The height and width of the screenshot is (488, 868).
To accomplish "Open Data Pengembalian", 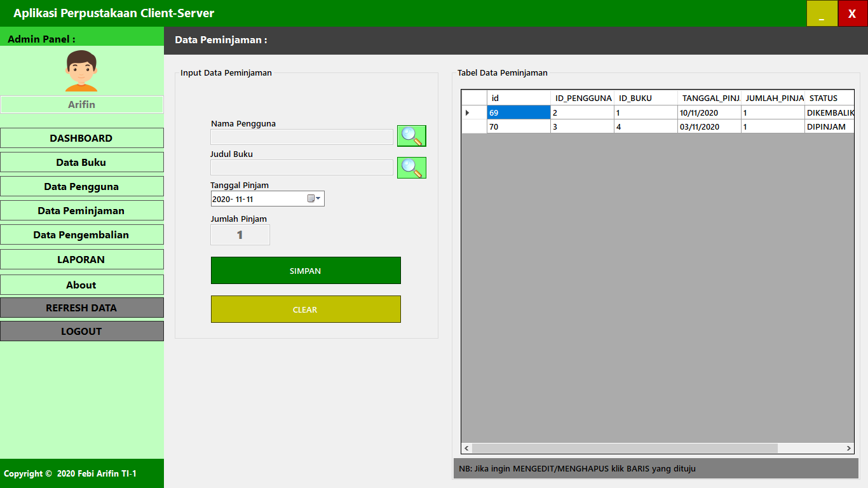I will [x=81, y=234].
